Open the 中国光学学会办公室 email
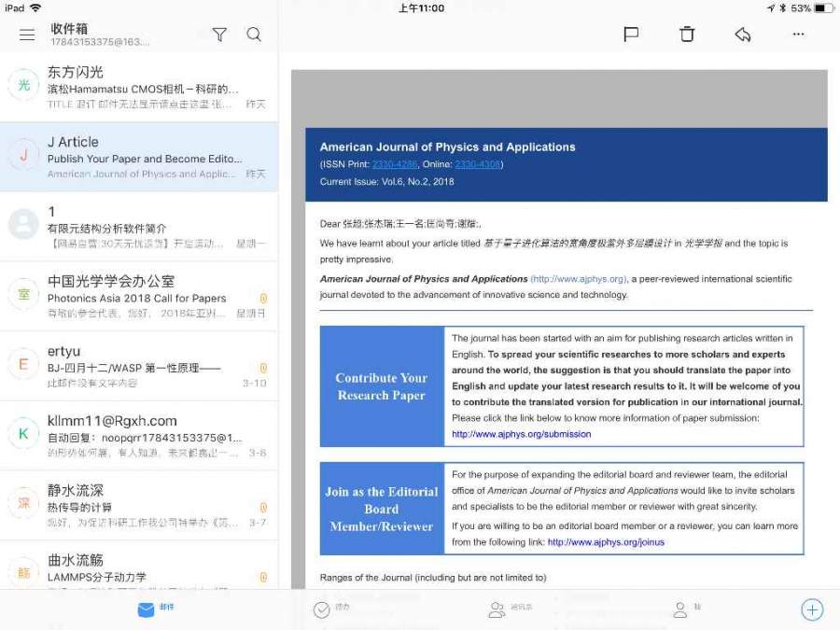The width and height of the screenshot is (840, 630). [139, 296]
